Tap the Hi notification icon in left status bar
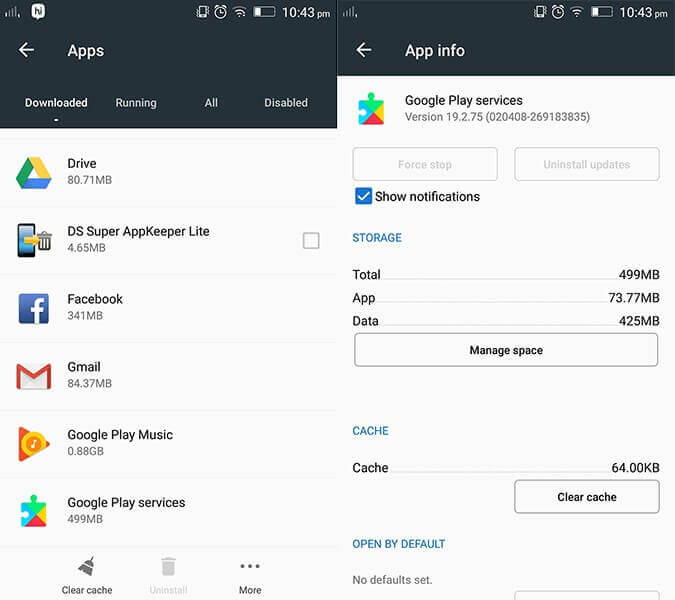Image resolution: width=675 pixels, height=600 pixels. coord(38,12)
